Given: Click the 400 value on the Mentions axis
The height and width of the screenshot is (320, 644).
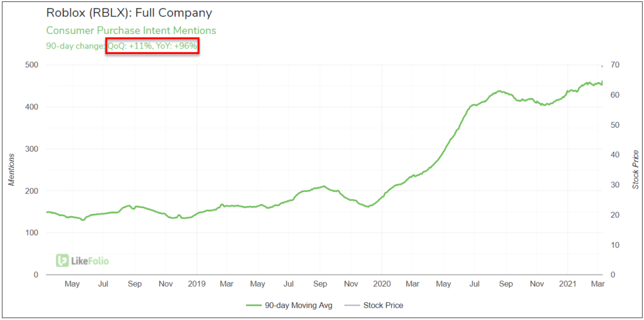Looking at the screenshot, I should pyautogui.click(x=33, y=107).
